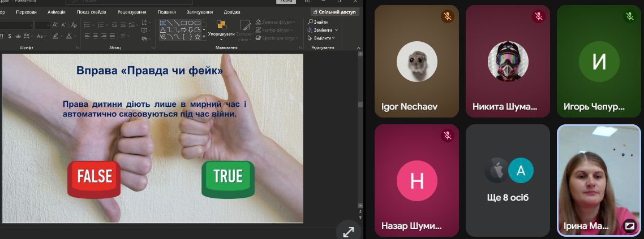Expand the shapes gallery
This screenshot has width=644, height=239.
click(204, 37)
